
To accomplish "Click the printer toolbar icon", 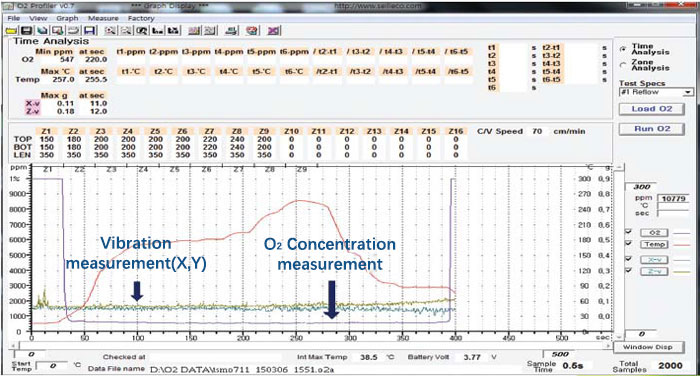I will click(x=231, y=31).
